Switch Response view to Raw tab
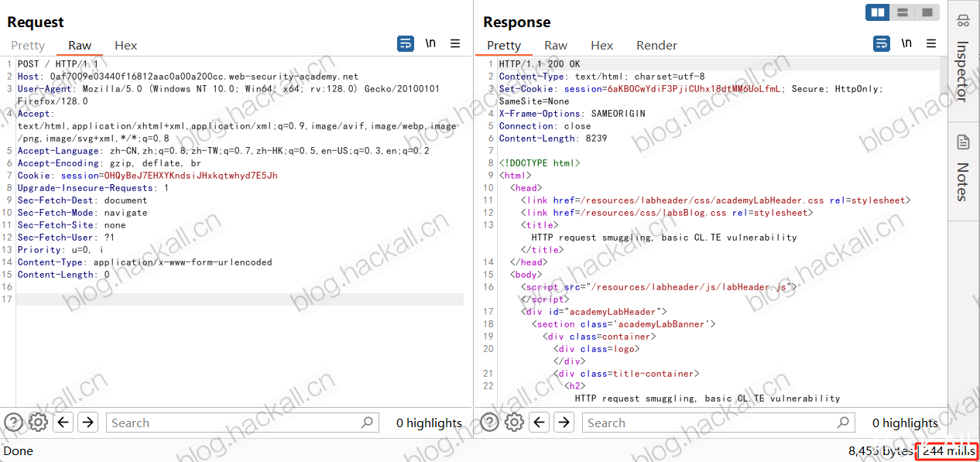This screenshot has width=980, height=462. coord(556,46)
